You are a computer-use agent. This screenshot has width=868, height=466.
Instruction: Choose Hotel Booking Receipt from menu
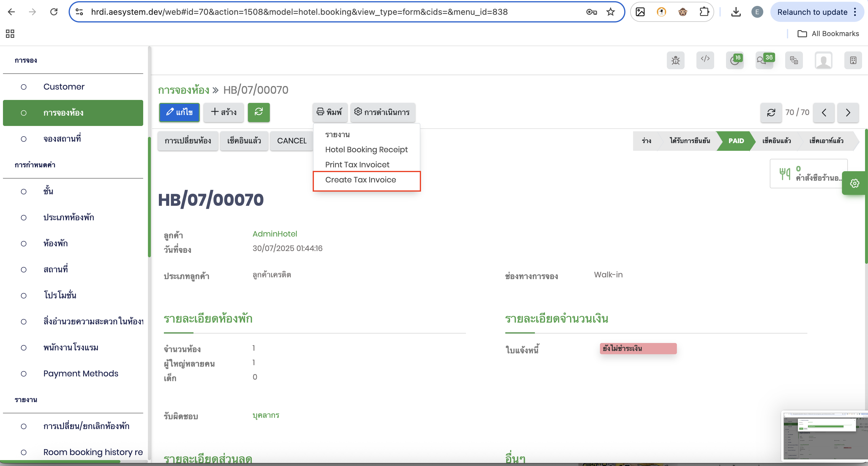click(366, 150)
